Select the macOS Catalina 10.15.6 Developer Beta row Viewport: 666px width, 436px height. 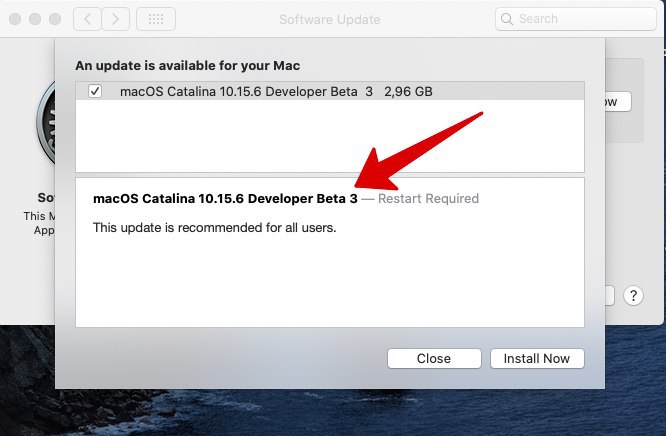(330, 91)
